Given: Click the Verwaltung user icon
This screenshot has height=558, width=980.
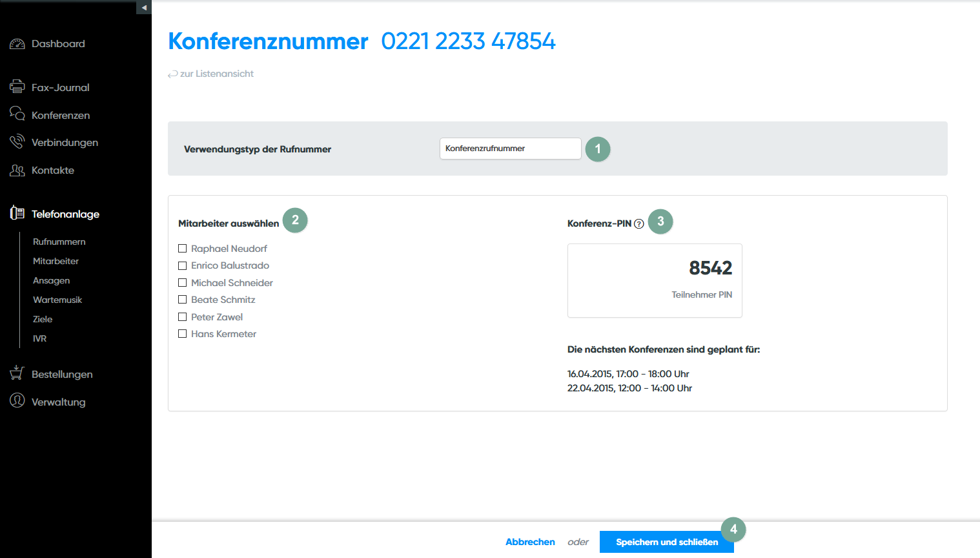Looking at the screenshot, I should [x=17, y=400].
